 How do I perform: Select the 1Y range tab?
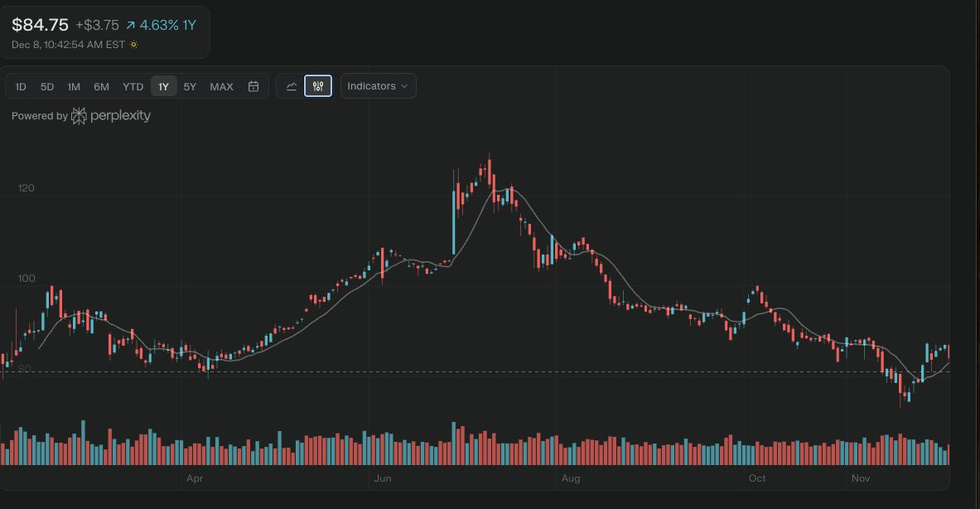[164, 86]
